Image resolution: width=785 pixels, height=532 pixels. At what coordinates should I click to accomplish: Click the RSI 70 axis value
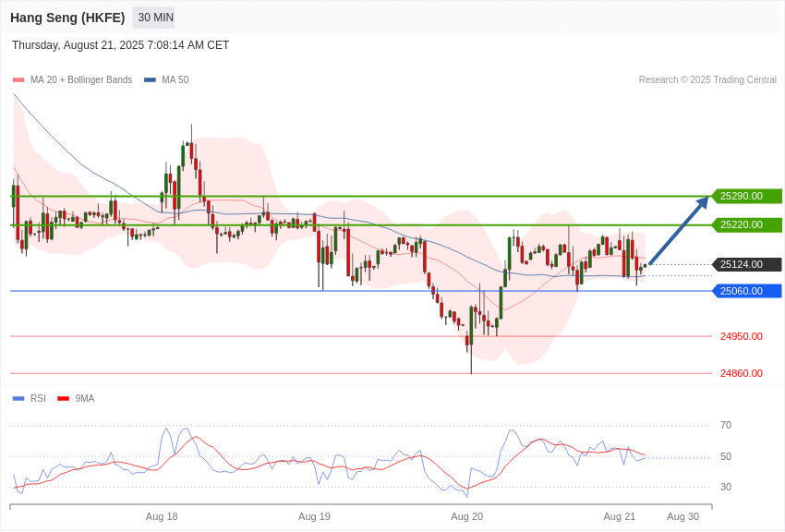(725, 426)
